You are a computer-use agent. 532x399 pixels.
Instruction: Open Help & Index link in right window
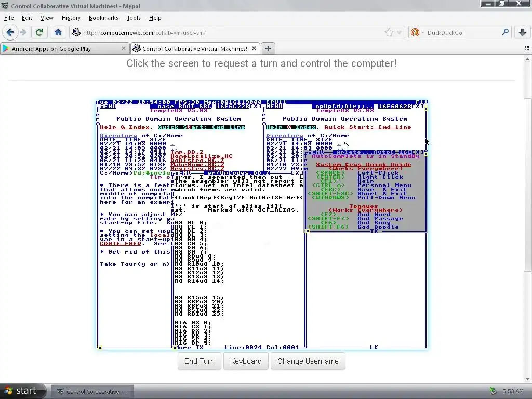click(x=291, y=127)
